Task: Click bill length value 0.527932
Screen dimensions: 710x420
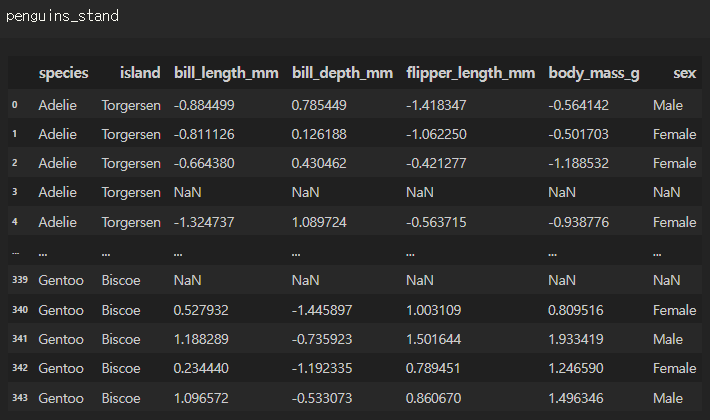Action: tap(201, 310)
